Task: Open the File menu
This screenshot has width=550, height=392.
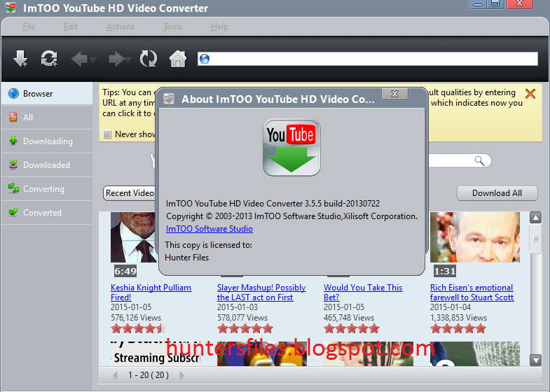Action: tap(29, 27)
